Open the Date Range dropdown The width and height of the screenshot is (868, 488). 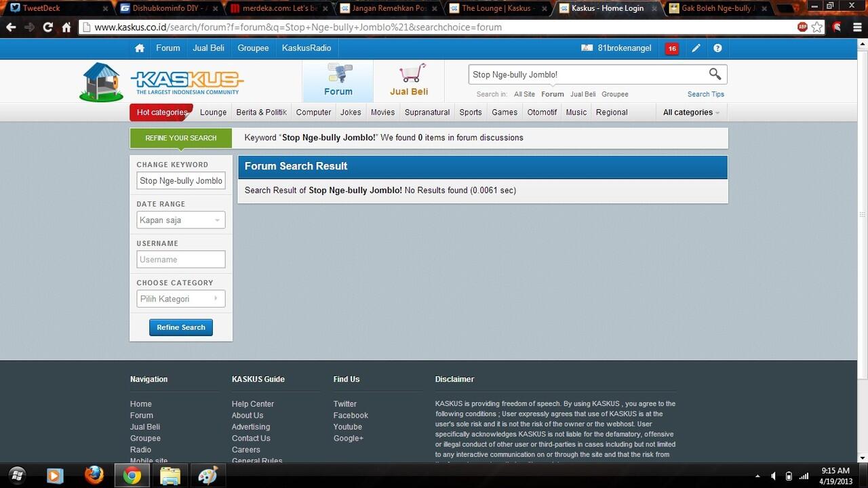(x=181, y=220)
